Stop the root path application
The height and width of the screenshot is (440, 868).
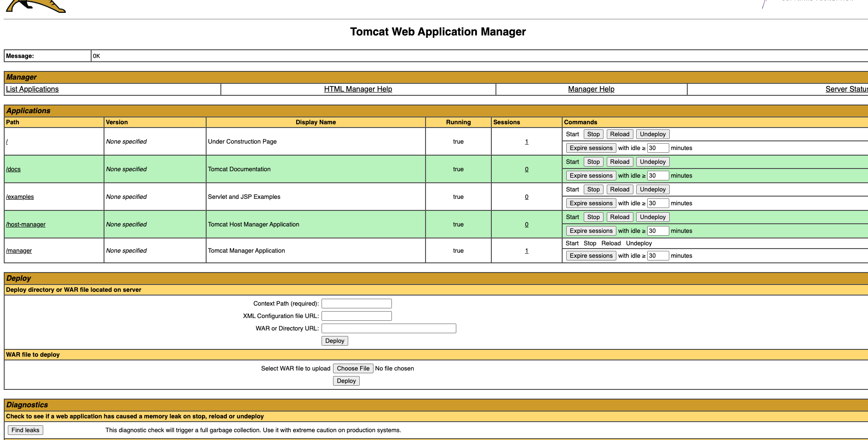[593, 134]
